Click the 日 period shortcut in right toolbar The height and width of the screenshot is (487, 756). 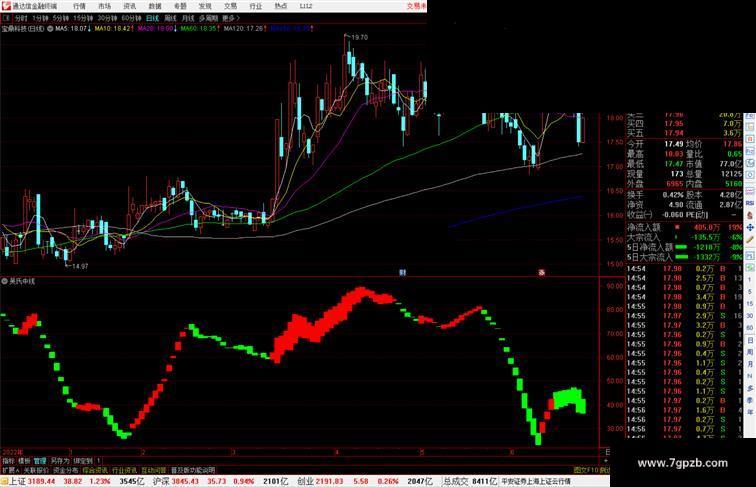coord(750,340)
